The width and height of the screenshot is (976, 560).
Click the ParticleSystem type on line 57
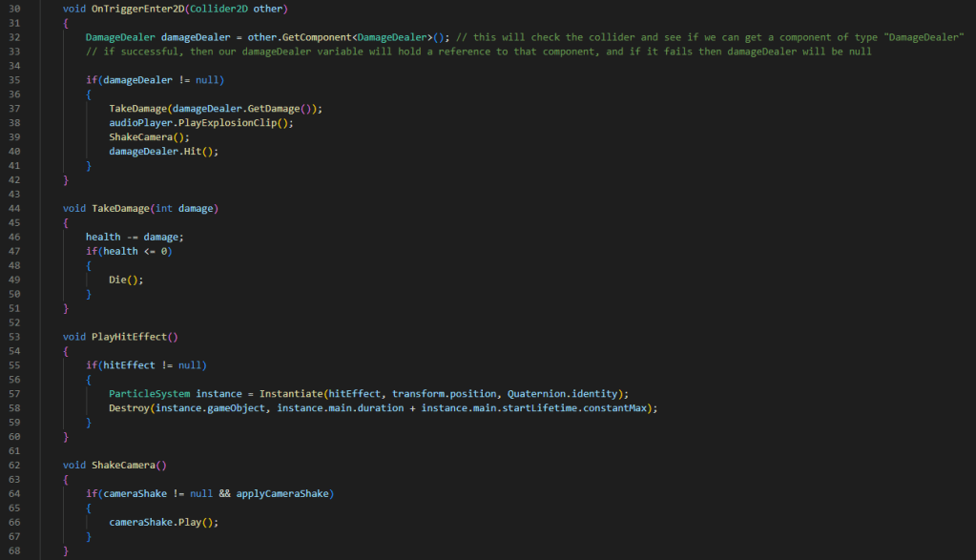[x=149, y=394]
